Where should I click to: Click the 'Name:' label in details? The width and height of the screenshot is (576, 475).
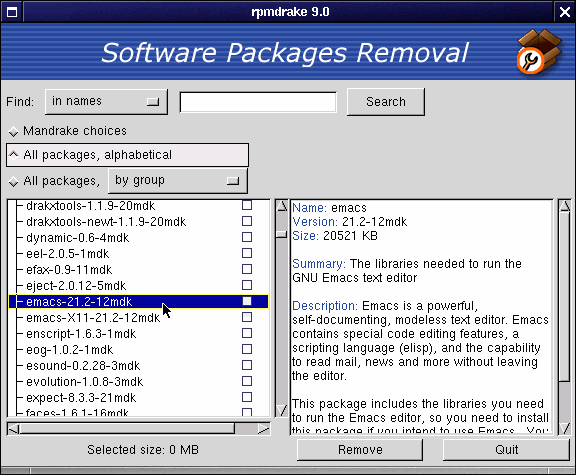[x=309, y=208]
